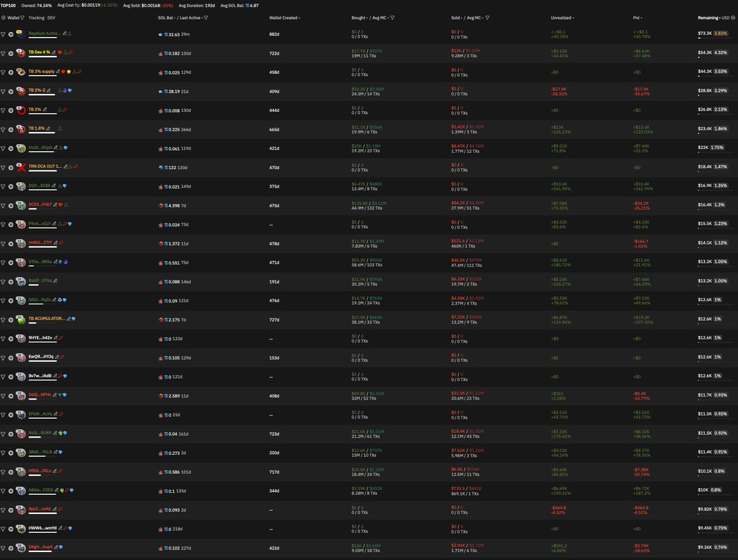The height and width of the screenshot is (560, 738).
Task: Click the pencil icon next to TB 1.8%
Action: pyautogui.click(x=48, y=128)
